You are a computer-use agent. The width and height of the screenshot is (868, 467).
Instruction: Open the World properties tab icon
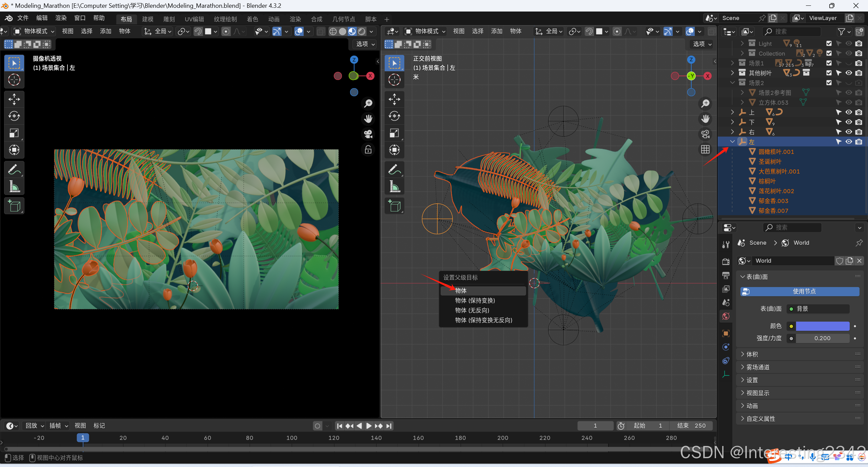click(726, 316)
